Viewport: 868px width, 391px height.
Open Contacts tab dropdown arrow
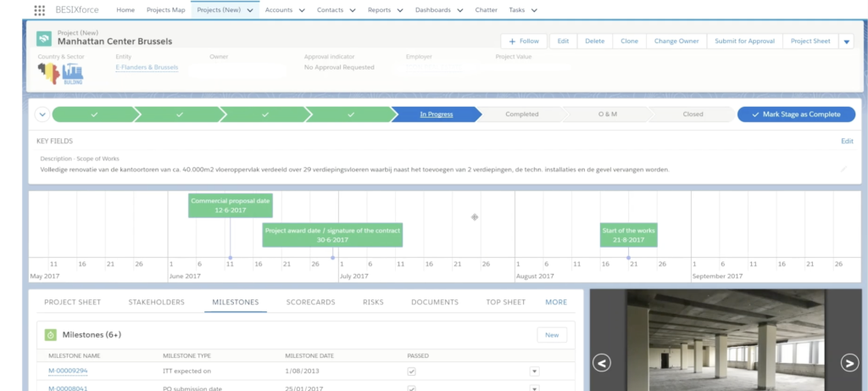(x=352, y=10)
